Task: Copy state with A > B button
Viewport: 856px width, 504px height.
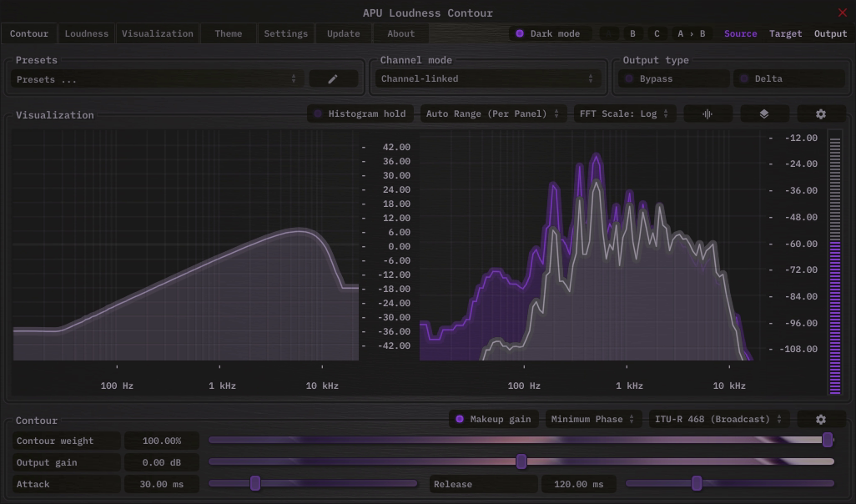Action: pyautogui.click(x=691, y=33)
